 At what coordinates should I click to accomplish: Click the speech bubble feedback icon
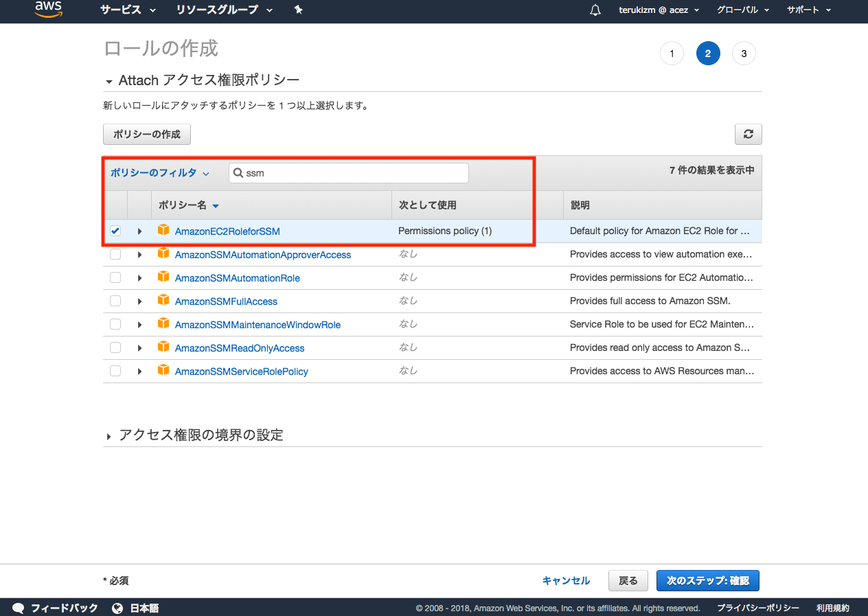[19, 608]
